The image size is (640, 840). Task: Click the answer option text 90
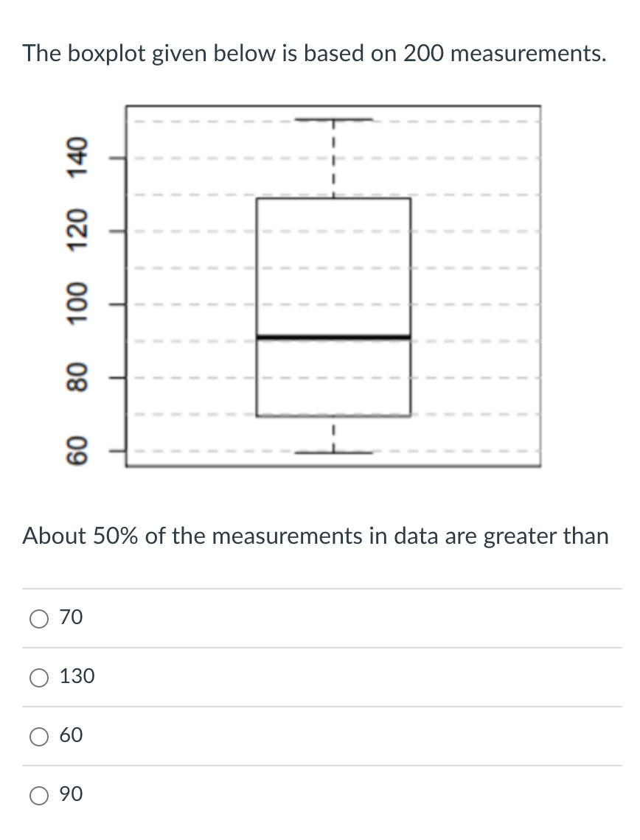tap(71, 794)
